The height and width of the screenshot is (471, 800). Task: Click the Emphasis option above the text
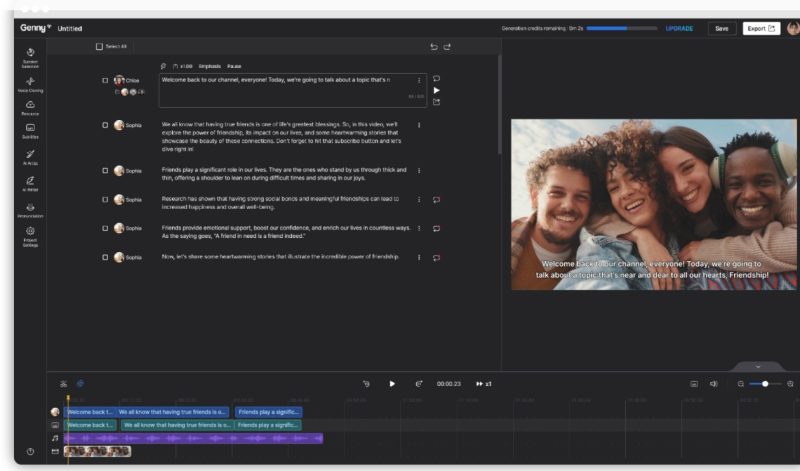tap(209, 66)
